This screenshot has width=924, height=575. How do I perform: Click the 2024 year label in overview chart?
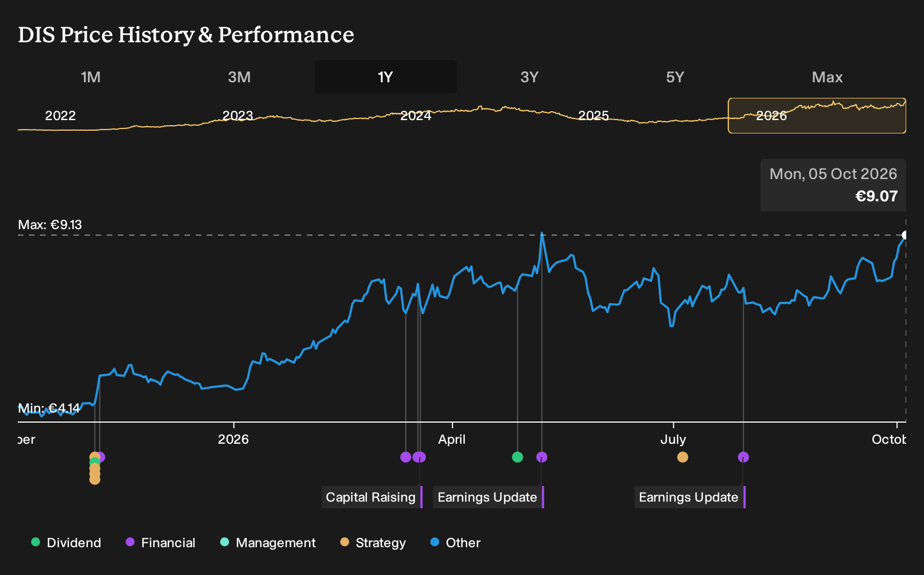416,116
